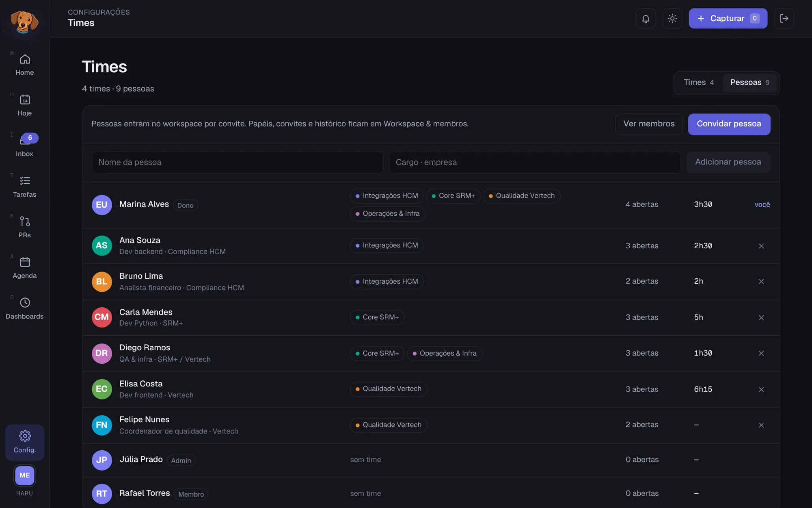The height and width of the screenshot is (508, 812).
Task: Click Carla Mendes's "5h" time
Action: (698, 317)
